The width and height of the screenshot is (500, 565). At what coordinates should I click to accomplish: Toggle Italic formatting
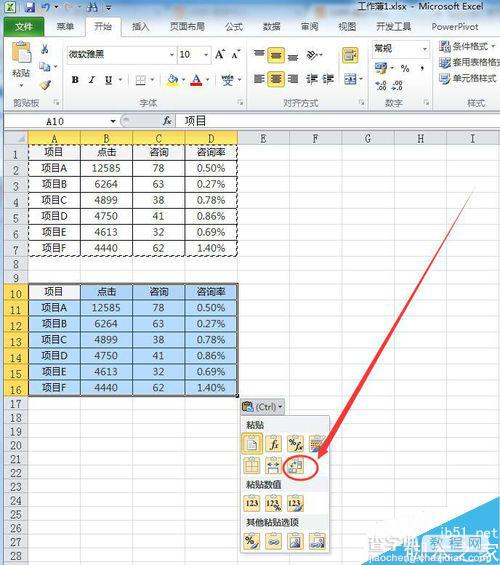point(92,80)
